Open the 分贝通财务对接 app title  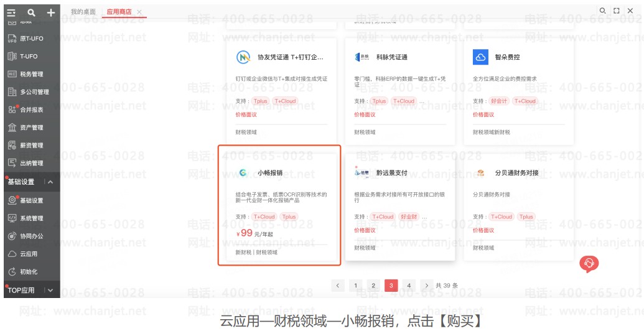point(516,173)
